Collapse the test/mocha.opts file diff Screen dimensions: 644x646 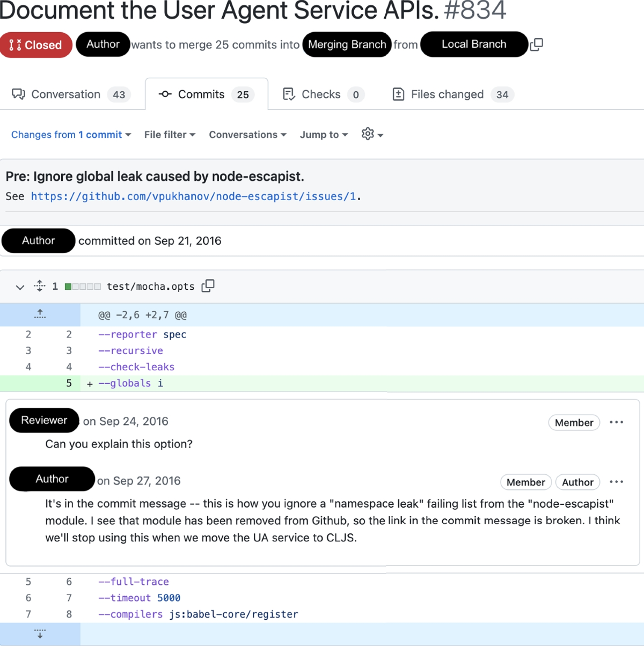[x=20, y=287]
